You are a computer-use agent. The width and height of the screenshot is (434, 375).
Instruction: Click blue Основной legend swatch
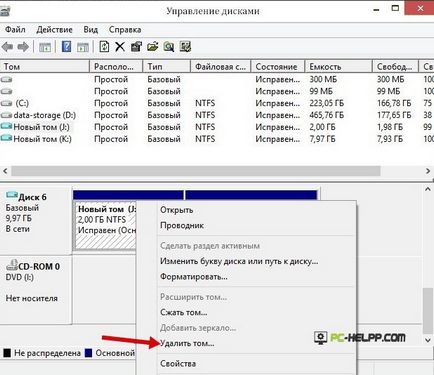pos(88,353)
